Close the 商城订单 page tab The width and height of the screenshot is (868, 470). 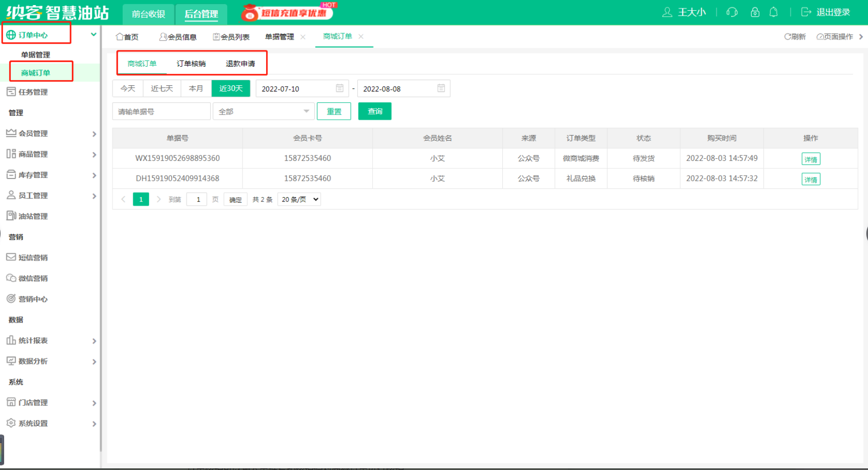[361, 37]
